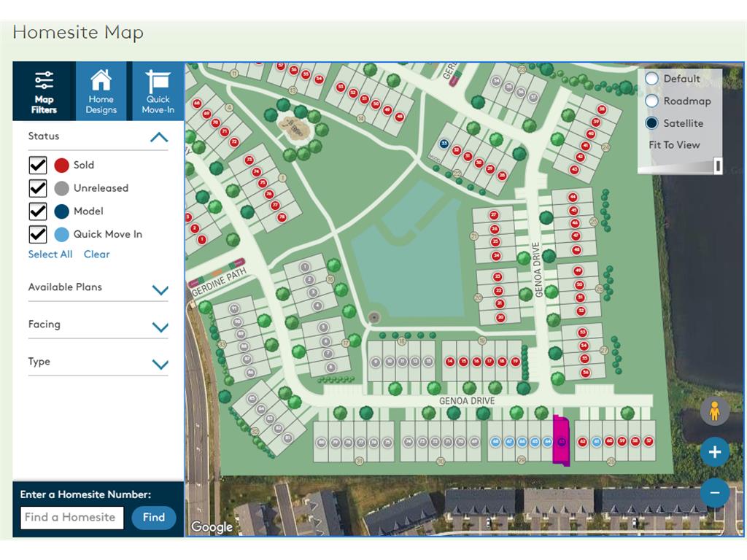
Task: Open the Map Filters tab
Action: tap(44, 91)
